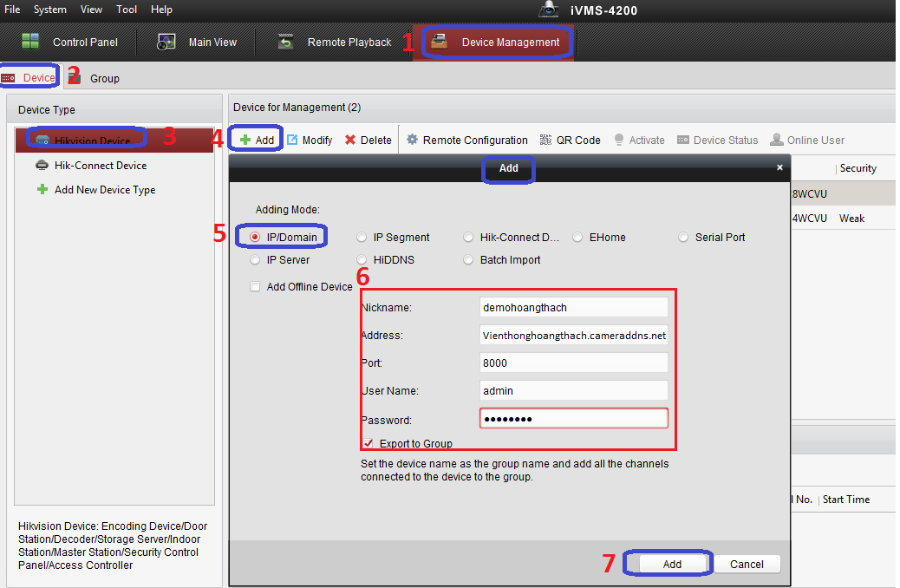Click the Port input field
This screenshot has width=900, height=588.
click(574, 363)
